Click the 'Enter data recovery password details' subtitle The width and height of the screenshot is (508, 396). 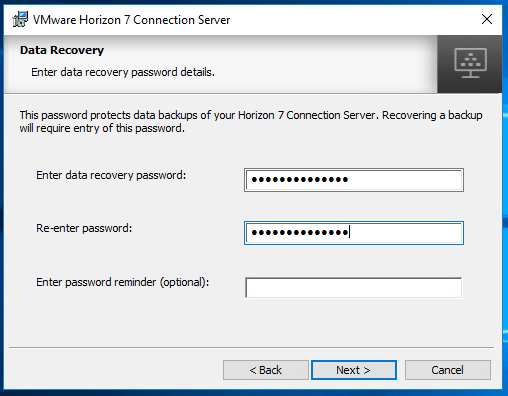[x=123, y=72]
